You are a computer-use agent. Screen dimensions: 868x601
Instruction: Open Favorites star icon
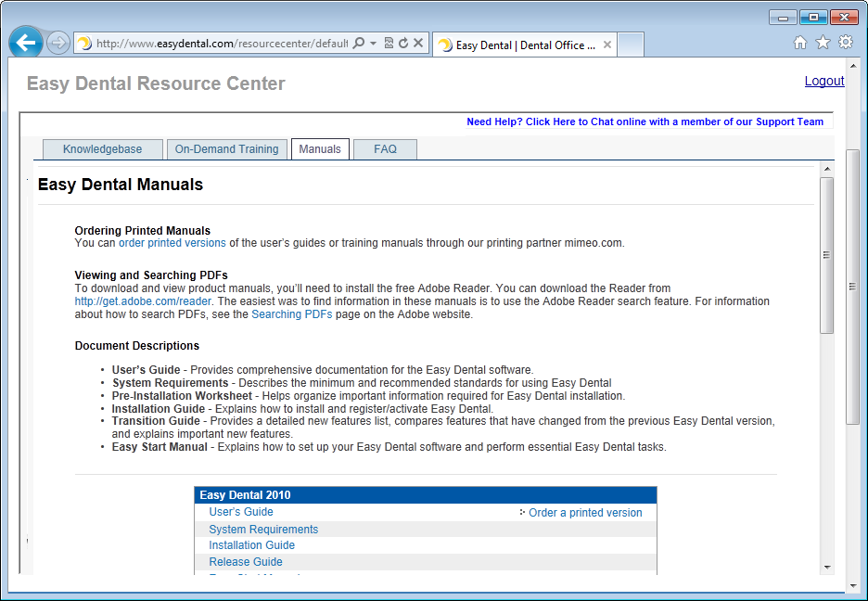pyautogui.click(x=823, y=43)
